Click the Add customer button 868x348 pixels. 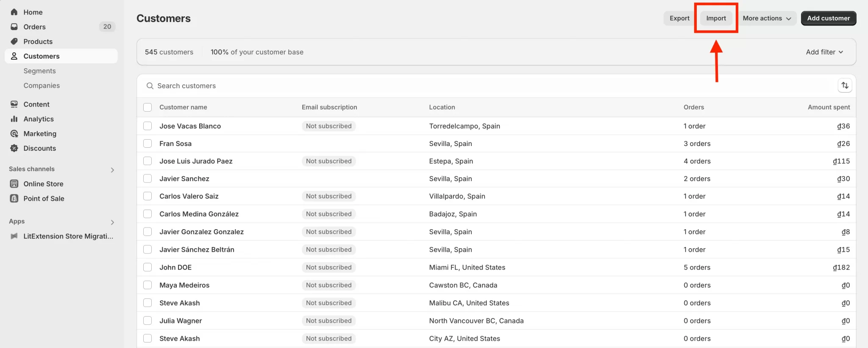coord(829,18)
